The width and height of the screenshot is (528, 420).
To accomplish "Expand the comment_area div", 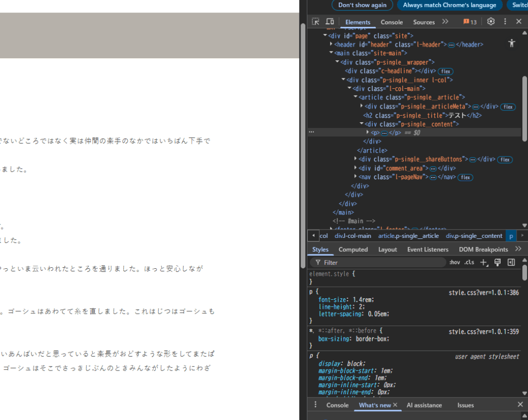I will click(355, 168).
